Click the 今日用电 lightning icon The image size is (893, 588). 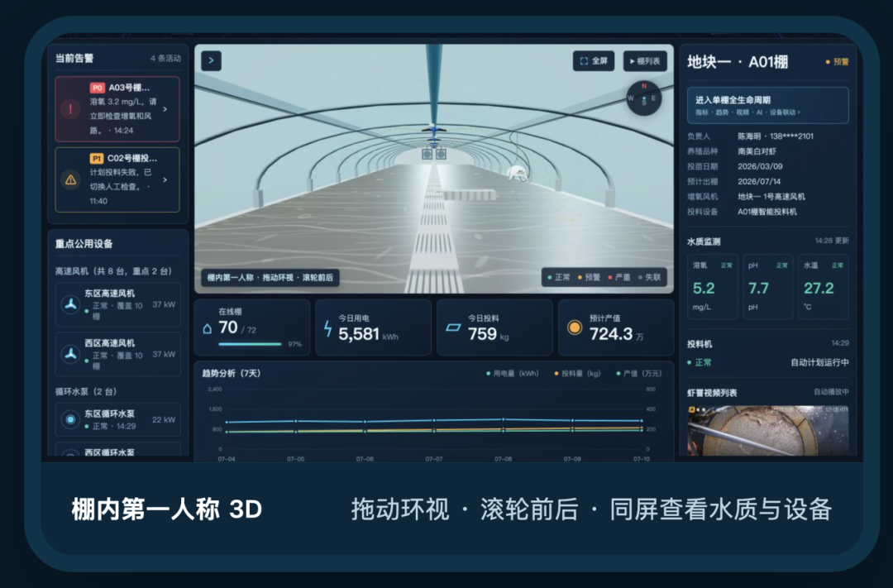click(327, 329)
